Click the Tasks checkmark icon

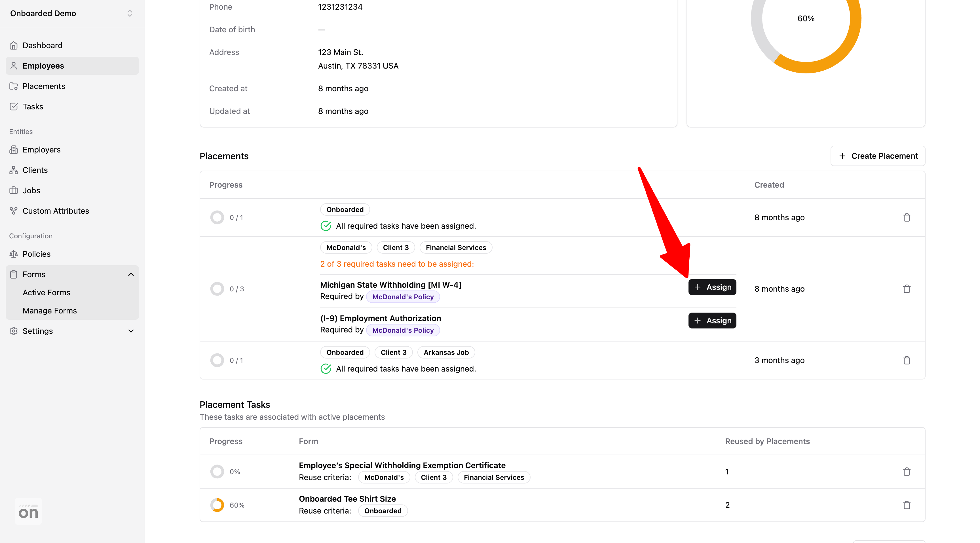(14, 107)
